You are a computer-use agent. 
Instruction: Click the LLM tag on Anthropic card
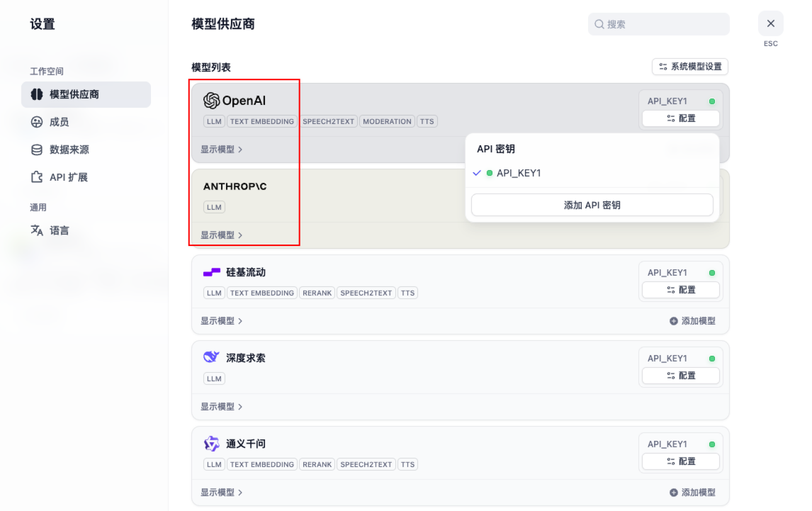click(214, 207)
